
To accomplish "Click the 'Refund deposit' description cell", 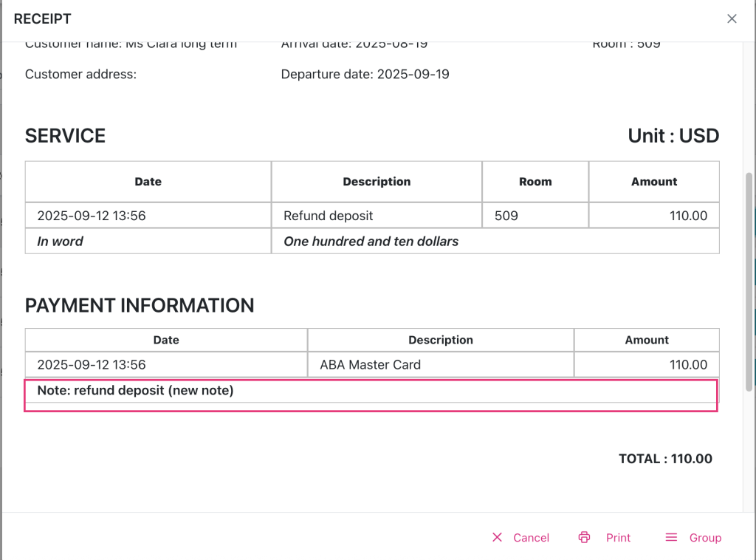I will [329, 216].
